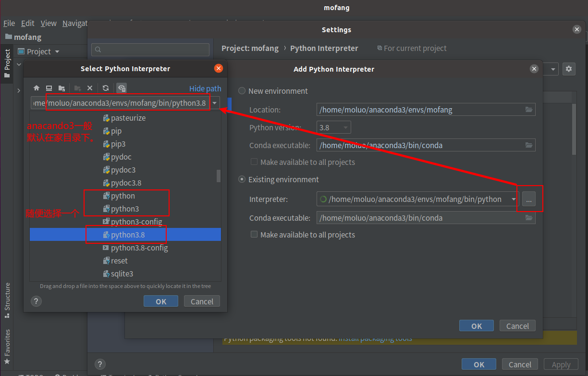
Task: Enable Make available to all projects under Existing environment
Action: tap(254, 235)
